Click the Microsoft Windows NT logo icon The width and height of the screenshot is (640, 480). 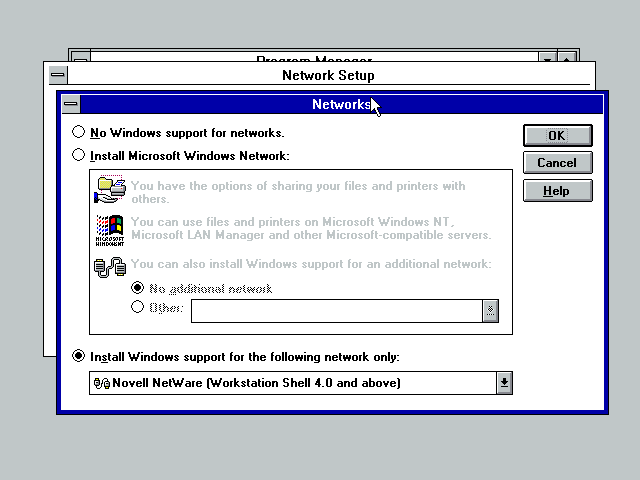pyautogui.click(x=110, y=230)
